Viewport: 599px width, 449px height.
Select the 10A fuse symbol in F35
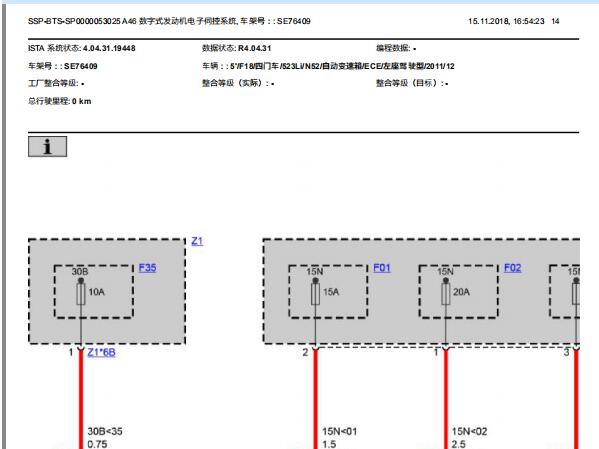click(x=81, y=294)
